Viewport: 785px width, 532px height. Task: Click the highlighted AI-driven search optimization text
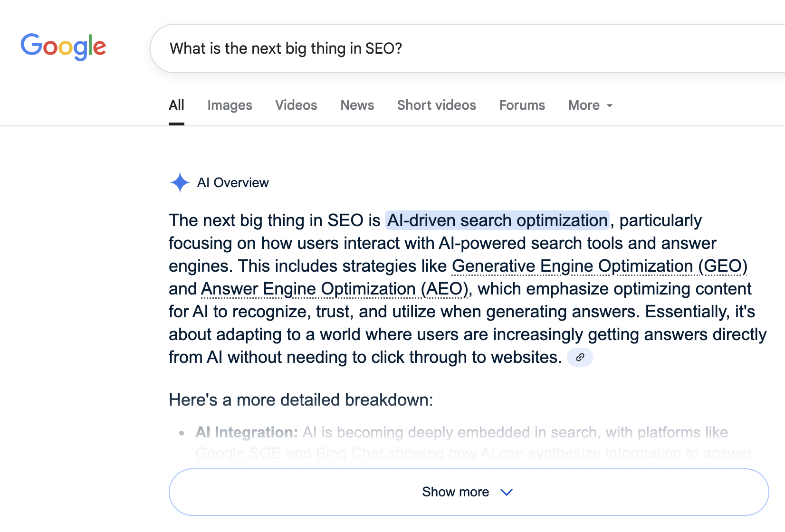(498, 220)
